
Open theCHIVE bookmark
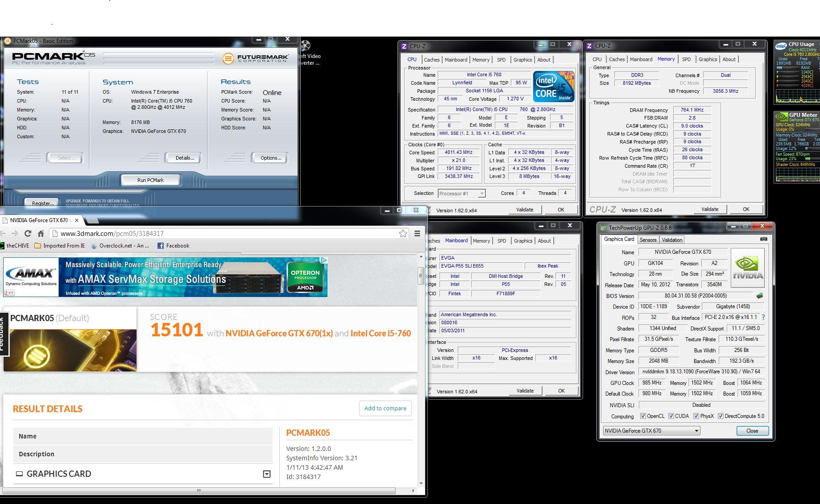15,246
